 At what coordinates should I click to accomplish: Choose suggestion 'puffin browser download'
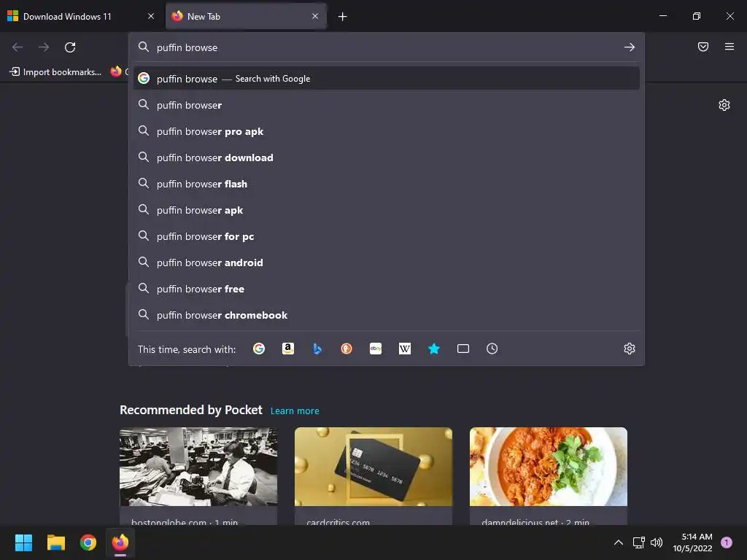tap(387, 157)
